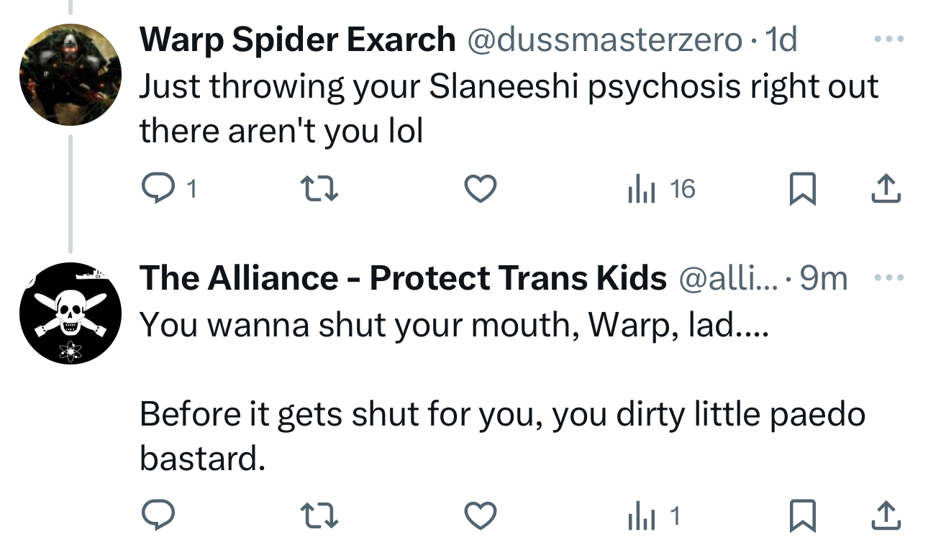Viewport: 928px width, 560px height.
Task: Open The Alliance - Protect Trans Kids profile name
Action: (x=403, y=278)
